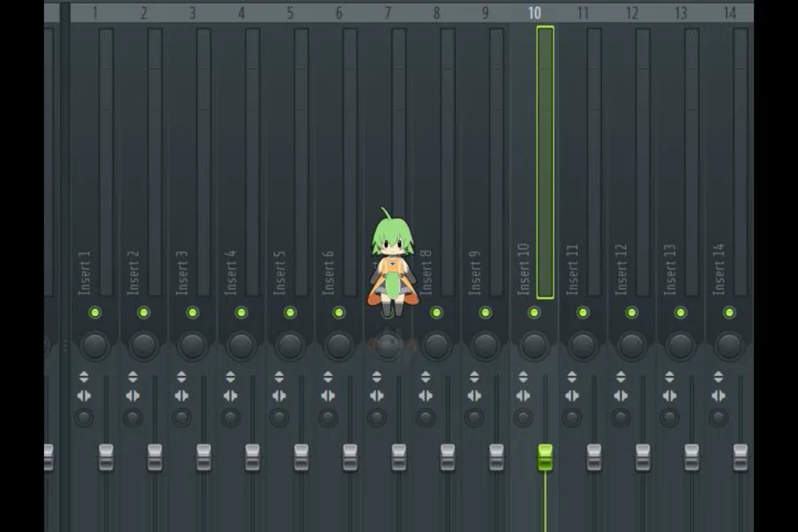Click Insert 14 phase invert arrows icon
798x532 pixels.
pyautogui.click(x=718, y=377)
